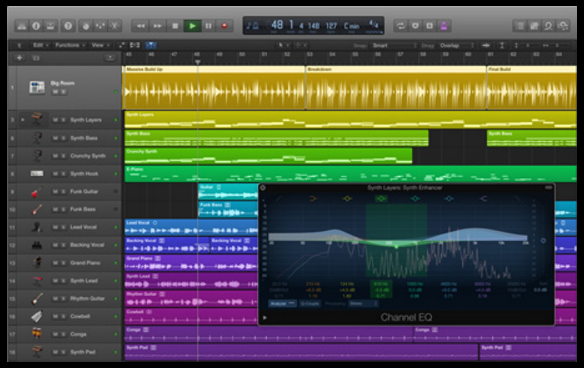This screenshot has height=368, width=584.
Task: Open the Editors scissors icon
Action: pyautogui.click(x=115, y=26)
